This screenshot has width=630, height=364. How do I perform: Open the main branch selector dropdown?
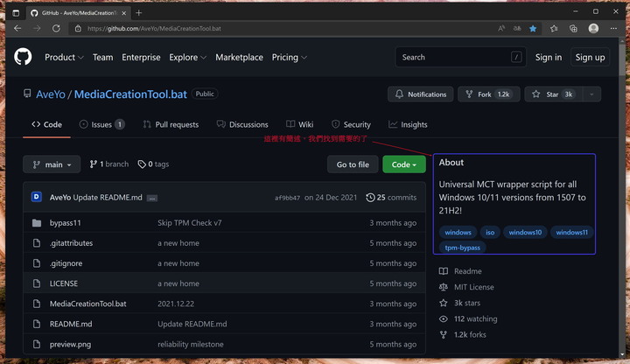click(52, 164)
